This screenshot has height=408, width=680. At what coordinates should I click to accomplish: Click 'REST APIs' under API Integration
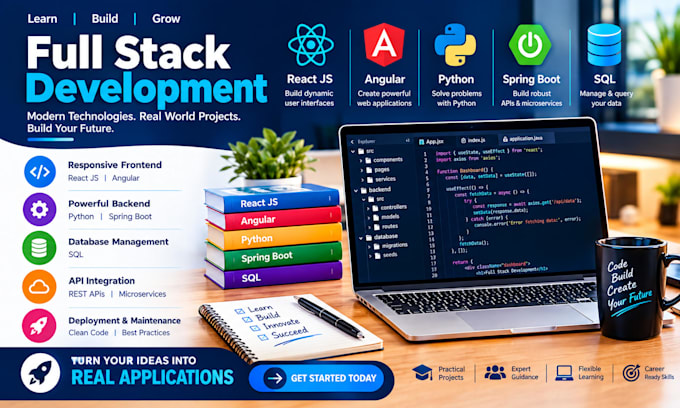click(x=86, y=294)
